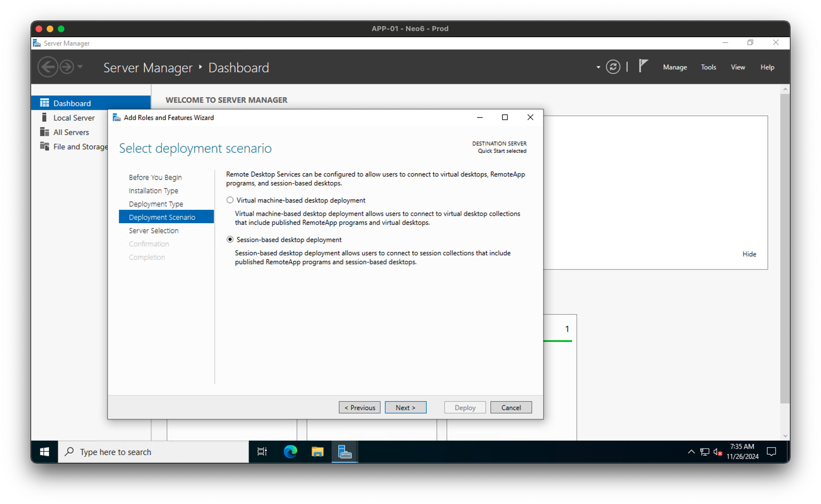Open the notifications flag icon
Screen dimensions: 821x504
coord(643,66)
